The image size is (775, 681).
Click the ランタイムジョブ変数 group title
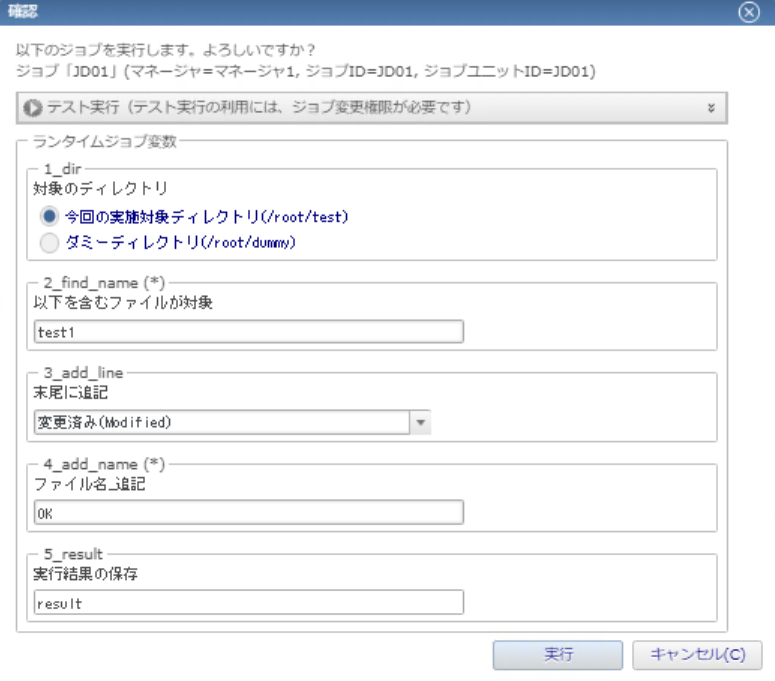(x=104, y=142)
